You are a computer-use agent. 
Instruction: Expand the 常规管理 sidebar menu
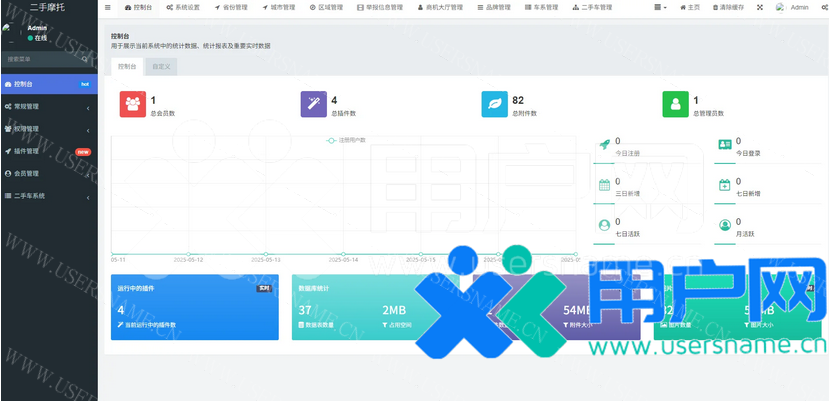point(45,106)
